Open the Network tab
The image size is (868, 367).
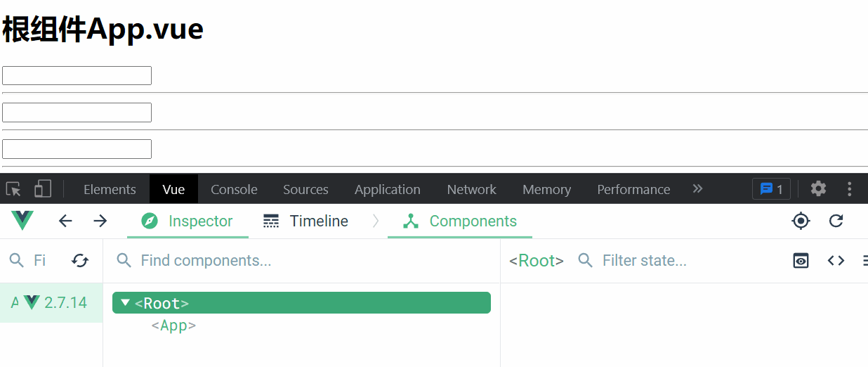click(x=471, y=189)
